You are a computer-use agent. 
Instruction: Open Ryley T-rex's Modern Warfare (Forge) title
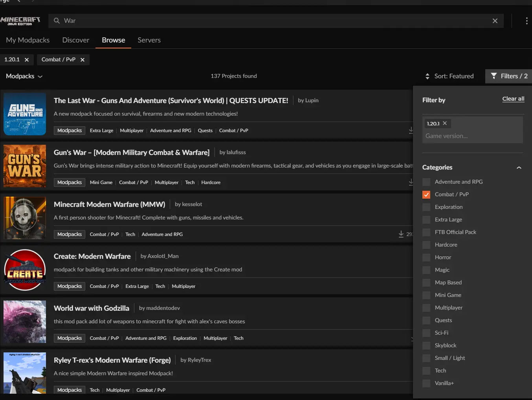[x=112, y=360]
